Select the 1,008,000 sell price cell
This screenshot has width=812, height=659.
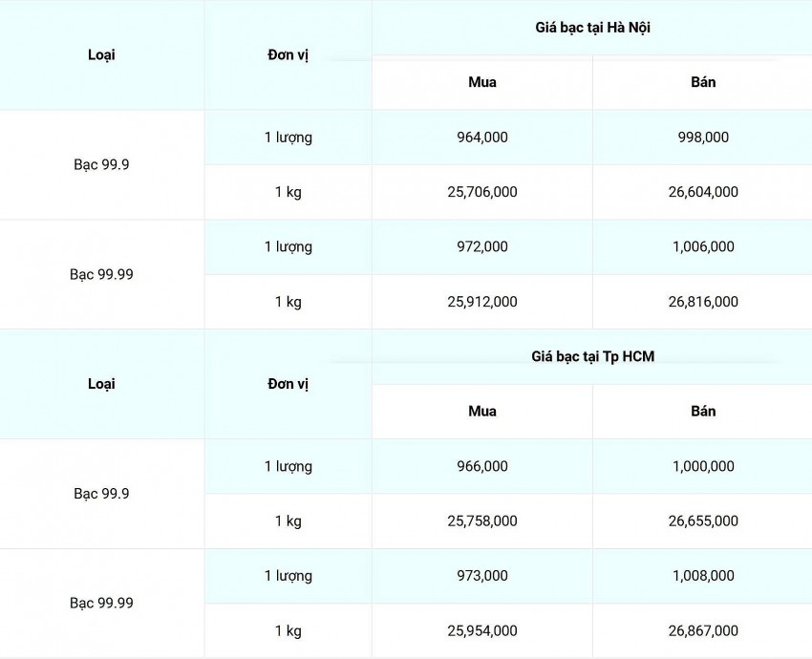click(703, 576)
